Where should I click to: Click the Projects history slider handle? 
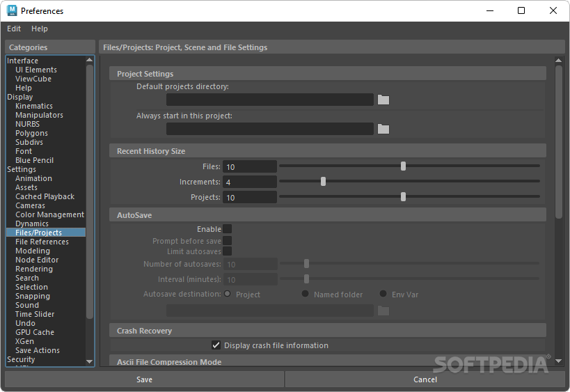403,197
